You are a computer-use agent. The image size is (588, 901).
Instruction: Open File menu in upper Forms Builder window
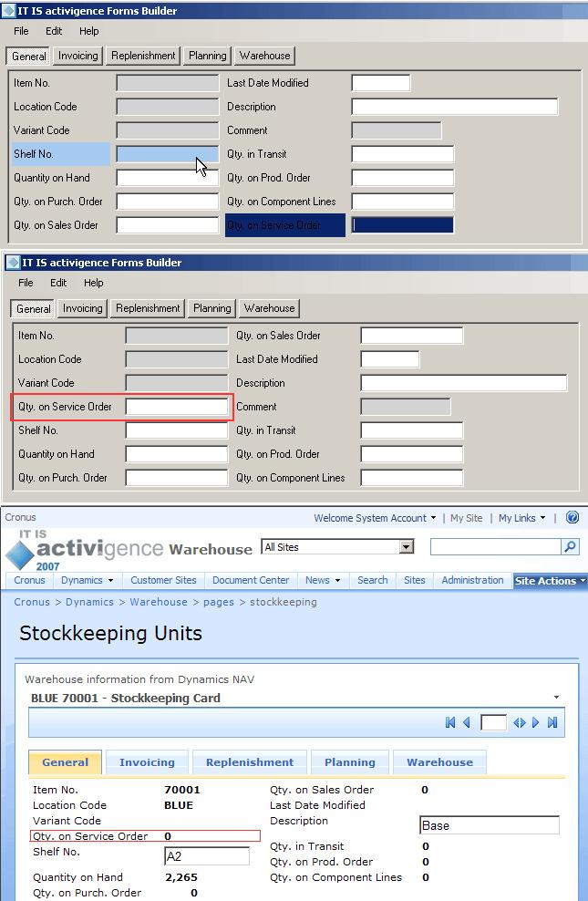[21, 31]
